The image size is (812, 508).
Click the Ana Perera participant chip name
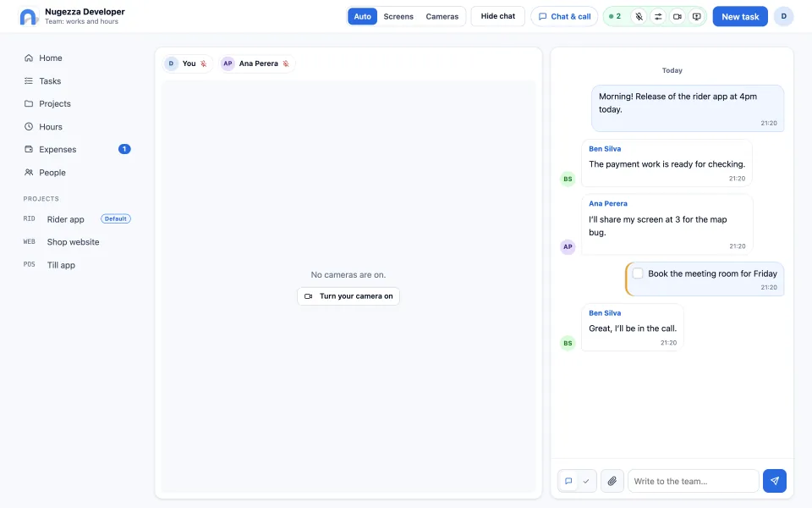click(259, 63)
